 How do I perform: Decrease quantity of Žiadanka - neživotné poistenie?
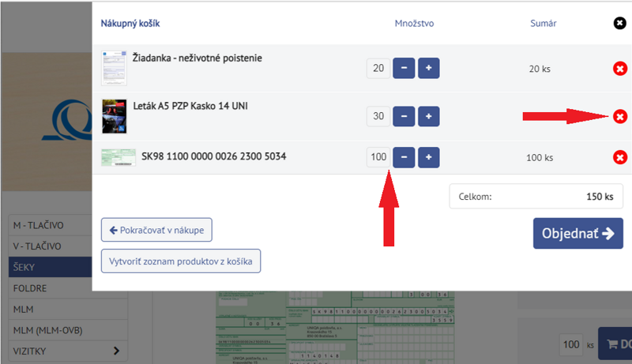point(404,68)
